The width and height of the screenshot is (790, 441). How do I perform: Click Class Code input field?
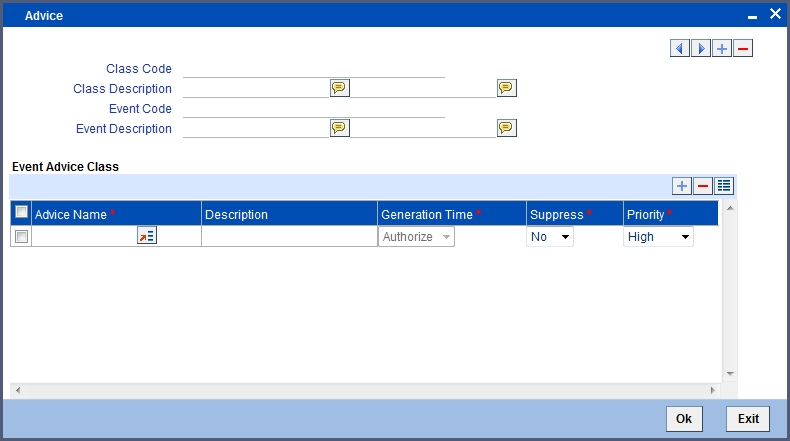click(x=314, y=69)
